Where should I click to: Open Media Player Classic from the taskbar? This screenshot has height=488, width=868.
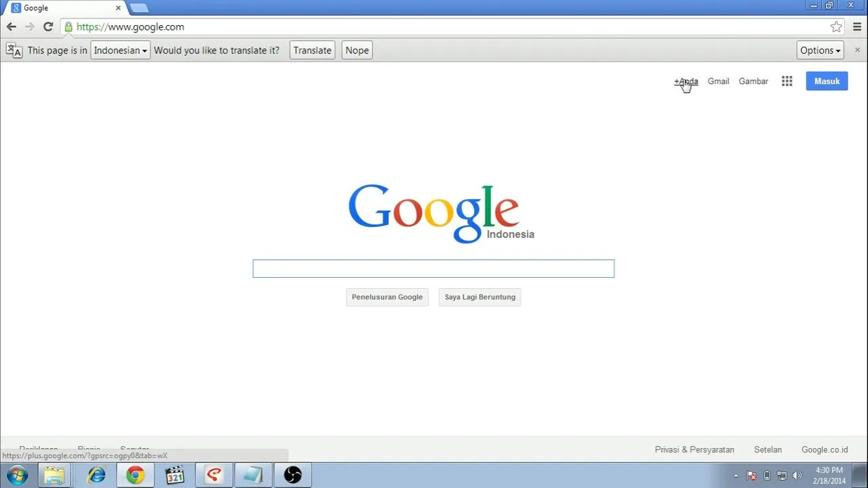(x=175, y=475)
